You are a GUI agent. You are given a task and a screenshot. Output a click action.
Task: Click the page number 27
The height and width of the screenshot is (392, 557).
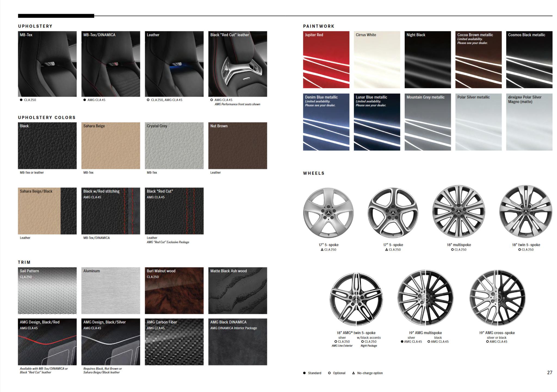(x=550, y=372)
